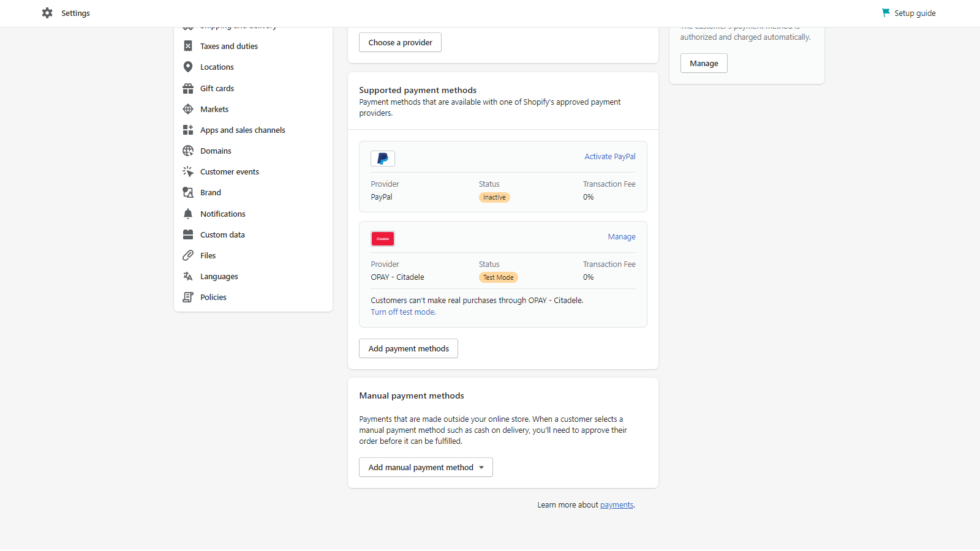Click the Apps and sales channels grid icon
The height and width of the screenshot is (551, 980).
click(188, 130)
